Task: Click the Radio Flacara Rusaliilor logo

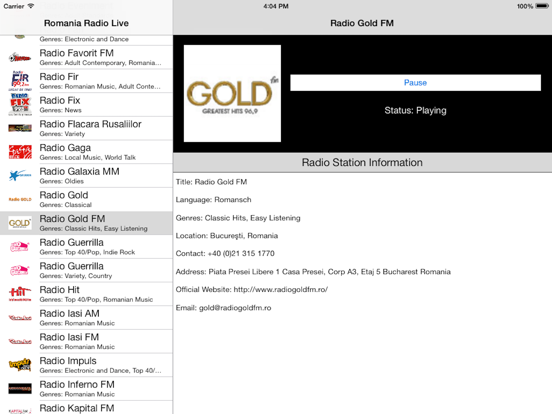Action: 20,128
